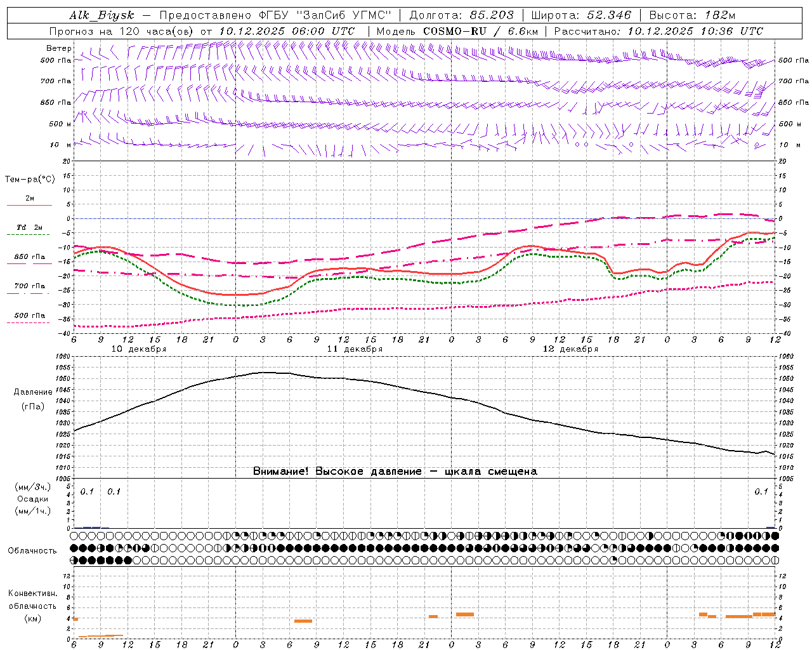Click the computed time Рассчитано: 10.12.2025 10:36 UTC
The height and width of the screenshot is (650, 812).
click(658, 31)
